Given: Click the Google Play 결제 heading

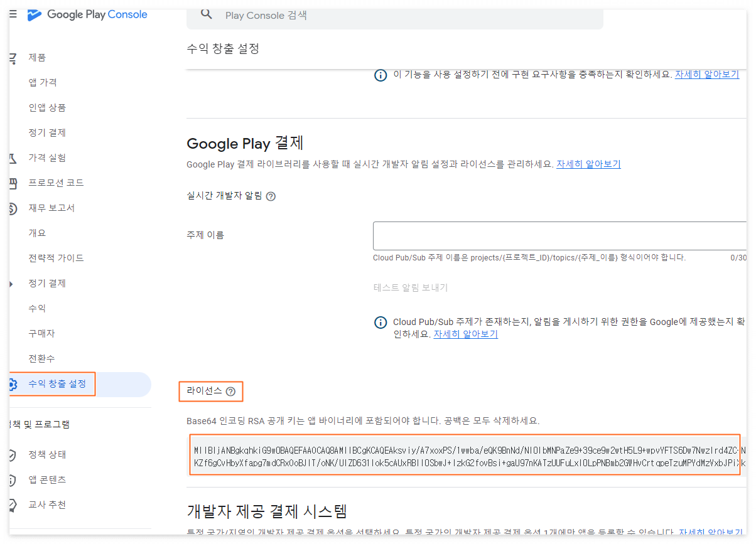Looking at the screenshot, I should 245,143.
